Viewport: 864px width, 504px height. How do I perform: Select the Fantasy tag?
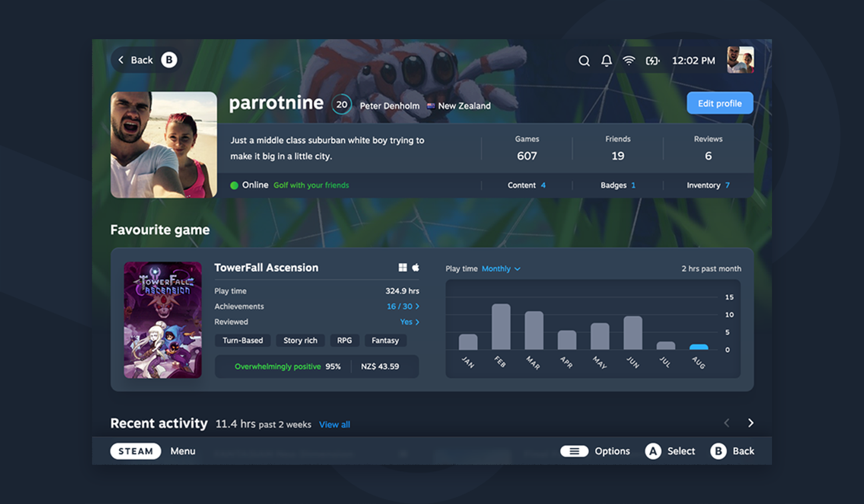click(385, 340)
